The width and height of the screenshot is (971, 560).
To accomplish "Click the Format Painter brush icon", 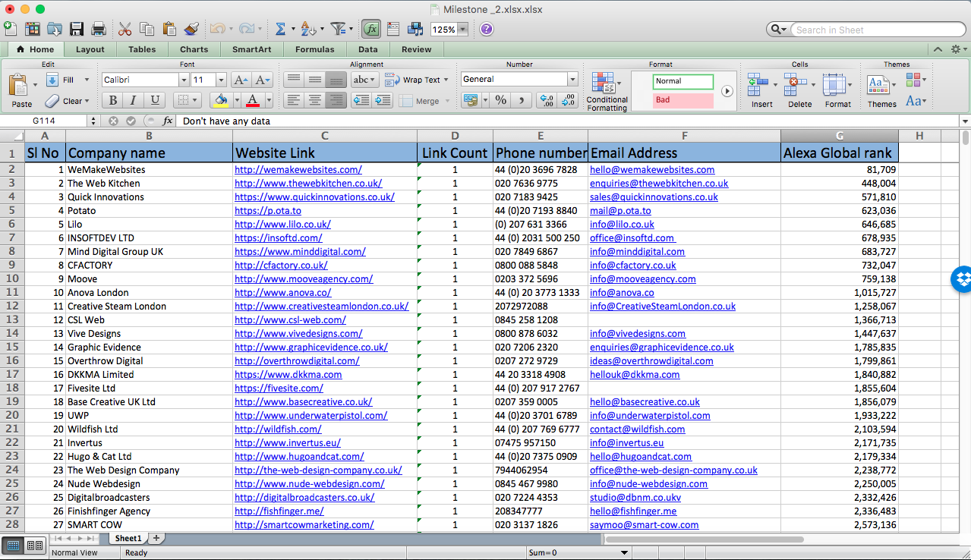I will (x=191, y=29).
